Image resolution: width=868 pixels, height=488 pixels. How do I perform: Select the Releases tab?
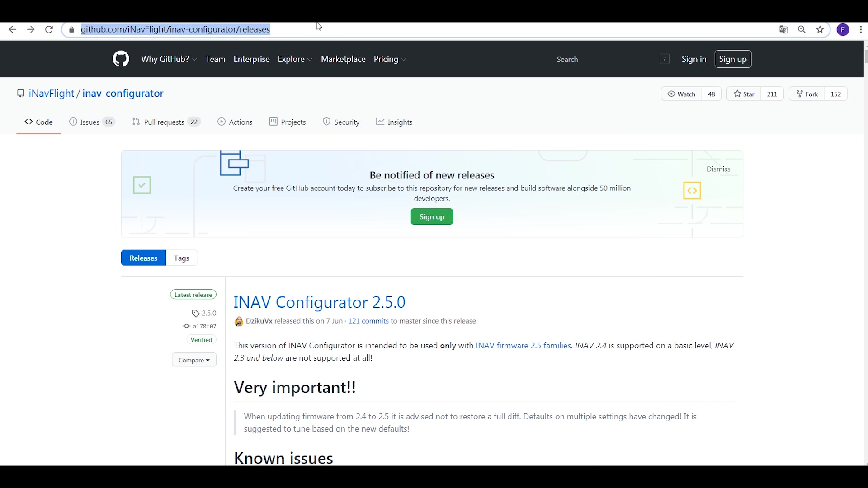[x=142, y=258]
